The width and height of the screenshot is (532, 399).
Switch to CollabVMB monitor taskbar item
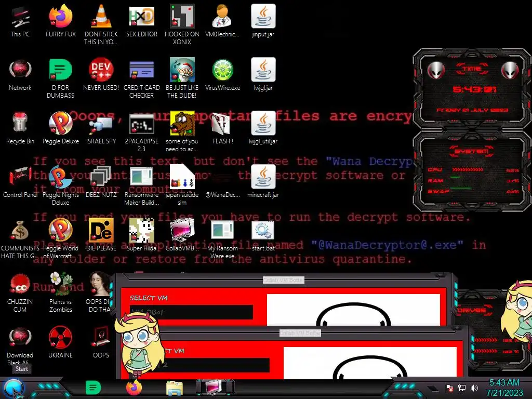215,388
